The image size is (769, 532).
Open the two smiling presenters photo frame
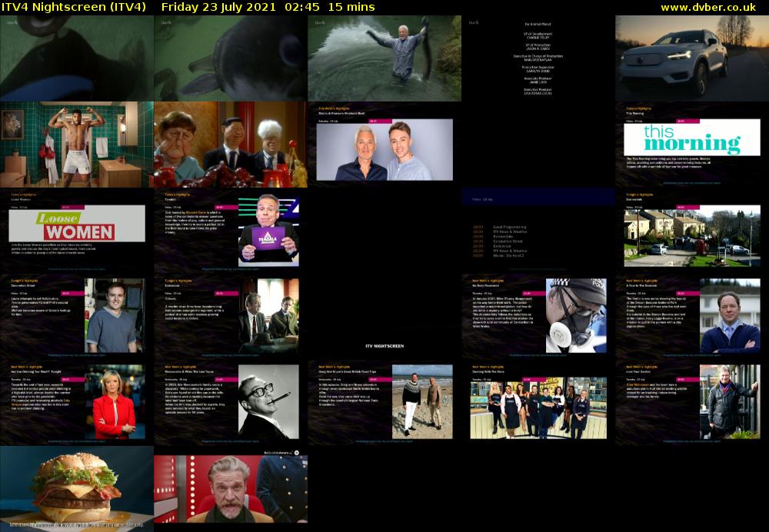point(384,150)
